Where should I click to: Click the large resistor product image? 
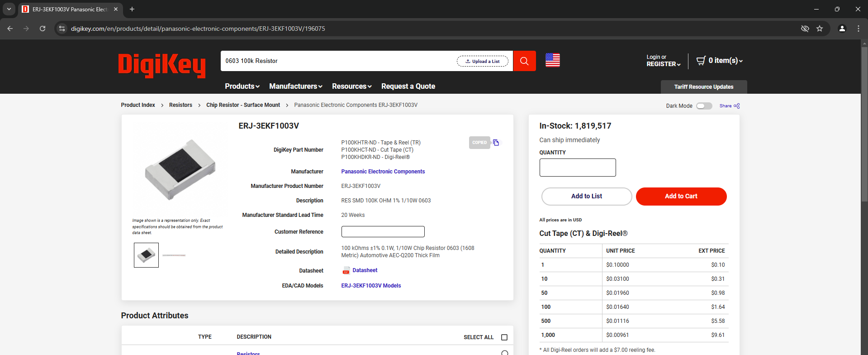click(180, 169)
